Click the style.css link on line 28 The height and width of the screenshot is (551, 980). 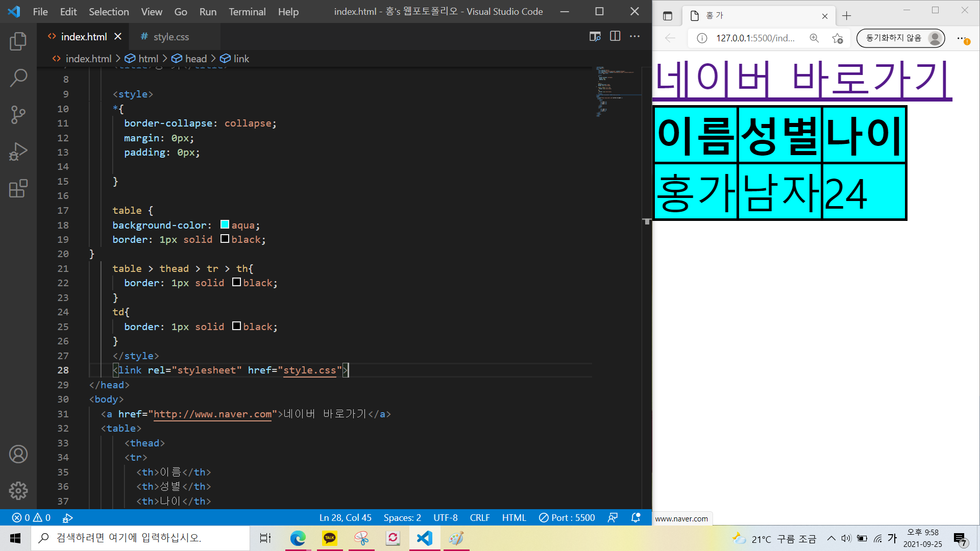click(x=310, y=370)
